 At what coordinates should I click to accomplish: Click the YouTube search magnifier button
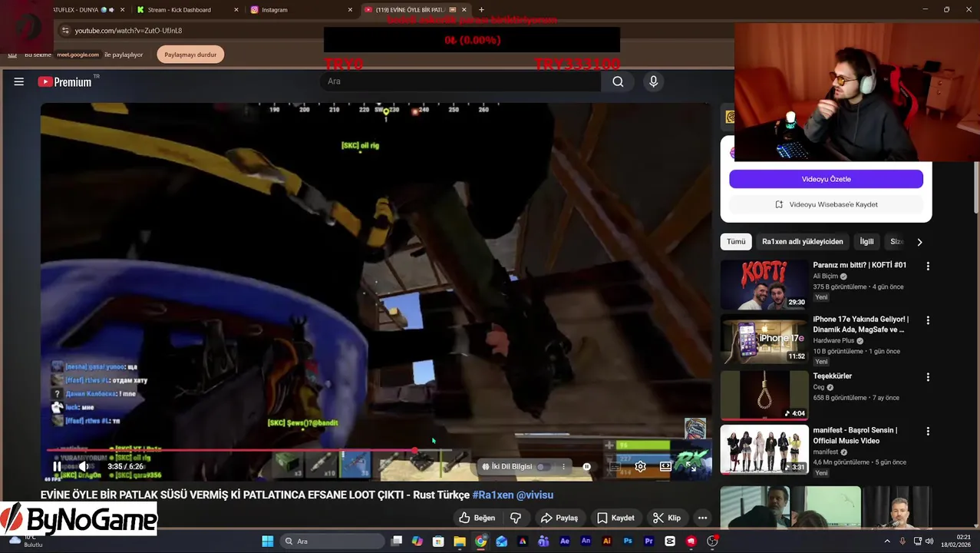coord(618,81)
